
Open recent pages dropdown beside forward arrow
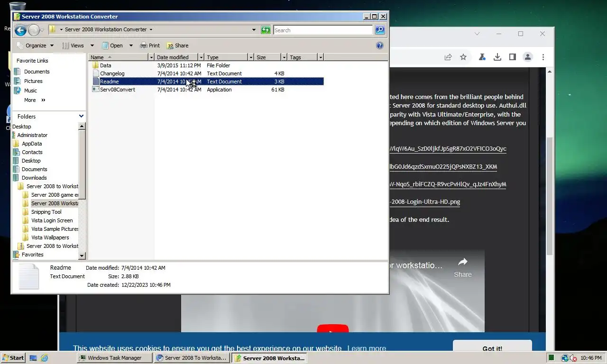42,30
